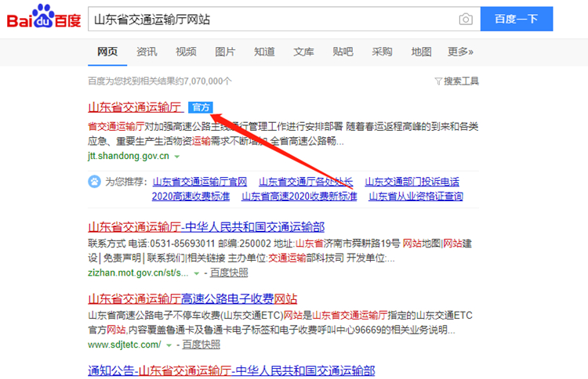This screenshot has width=588, height=379.
Task: Expand arrow next to www.sdjtetc.com URL
Action: [169, 345]
